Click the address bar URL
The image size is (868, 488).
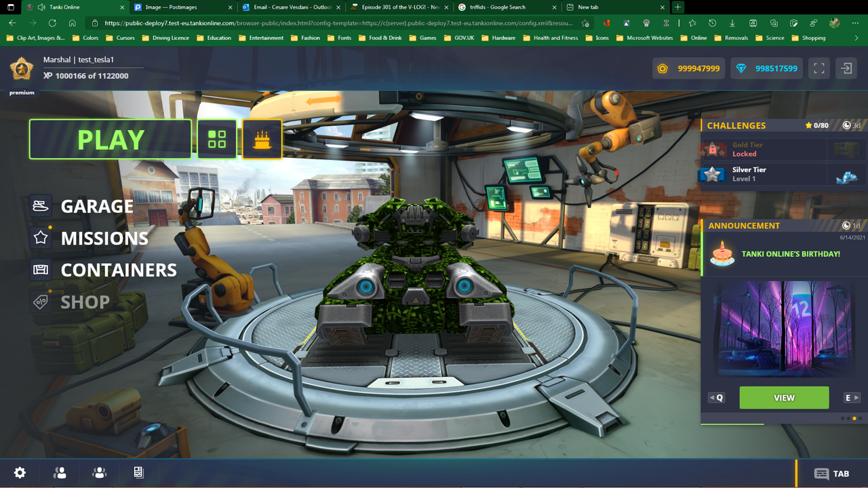coord(339,23)
